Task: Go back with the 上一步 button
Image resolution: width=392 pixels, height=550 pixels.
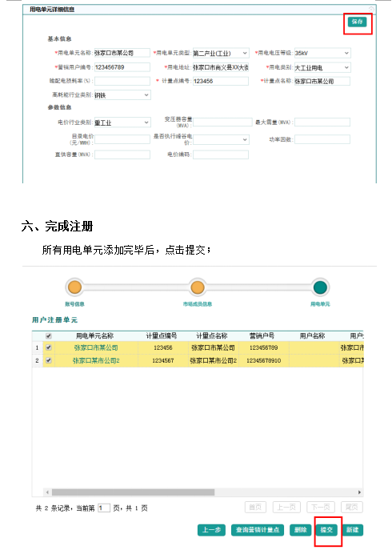Action: pyautogui.click(x=211, y=530)
